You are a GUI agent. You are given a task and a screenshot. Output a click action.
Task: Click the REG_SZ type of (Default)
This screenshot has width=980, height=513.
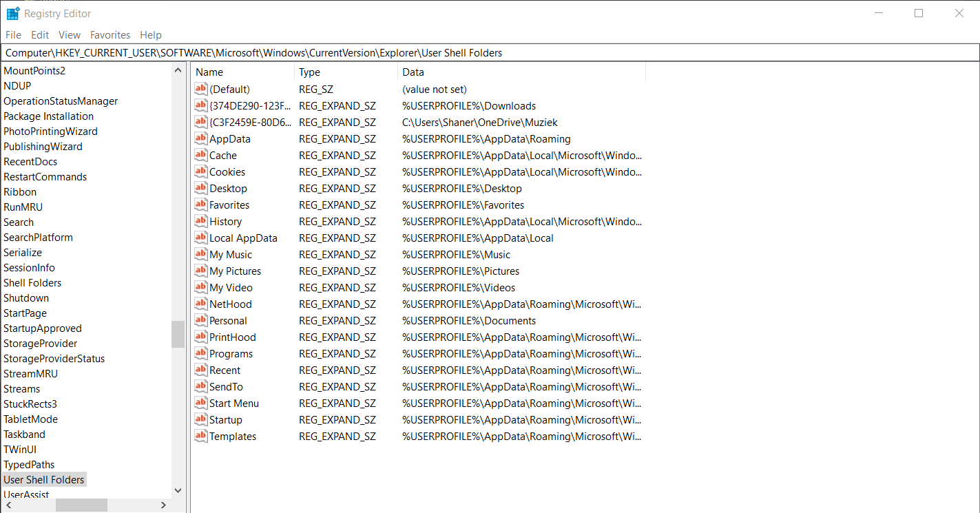coord(315,89)
